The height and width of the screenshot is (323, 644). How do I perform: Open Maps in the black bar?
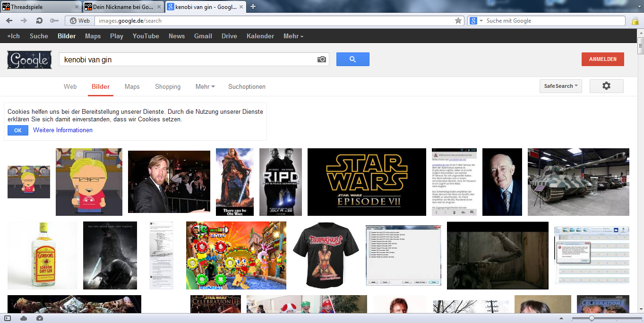tap(93, 36)
